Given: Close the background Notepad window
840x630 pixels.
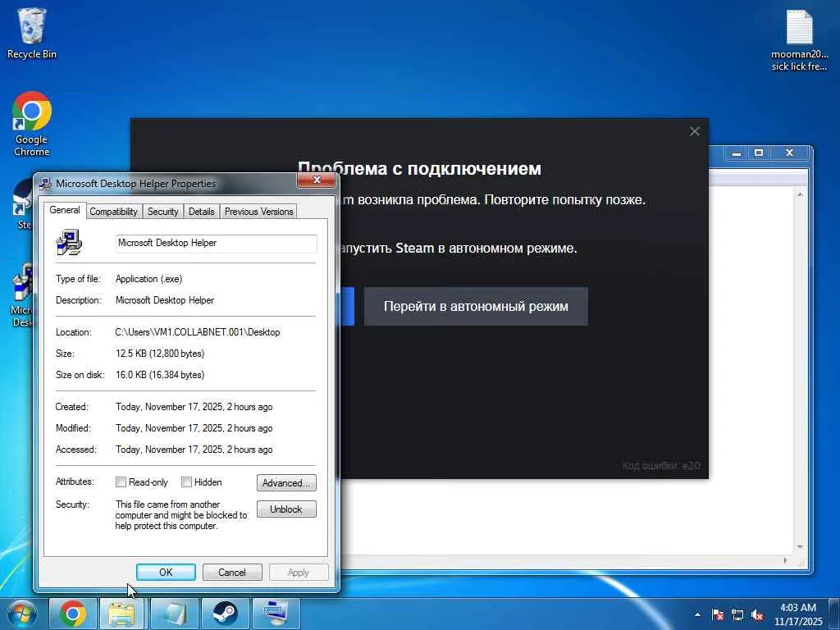Looking at the screenshot, I should pyautogui.click(x=789, y=153).
